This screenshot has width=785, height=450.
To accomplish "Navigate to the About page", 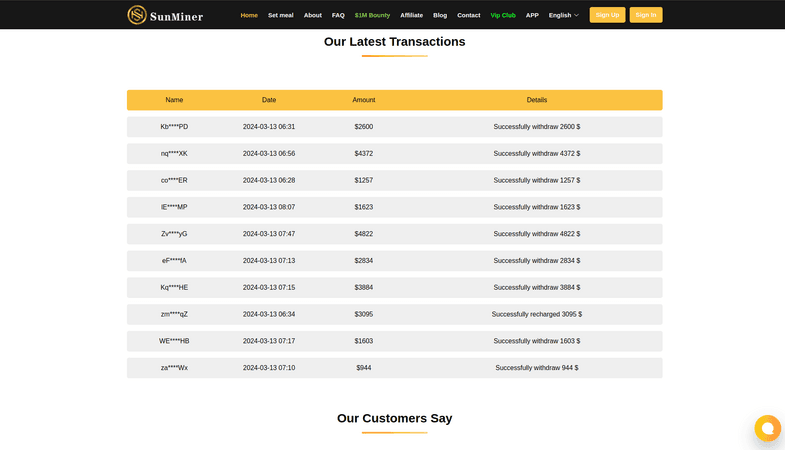I will tap(313, 15).
